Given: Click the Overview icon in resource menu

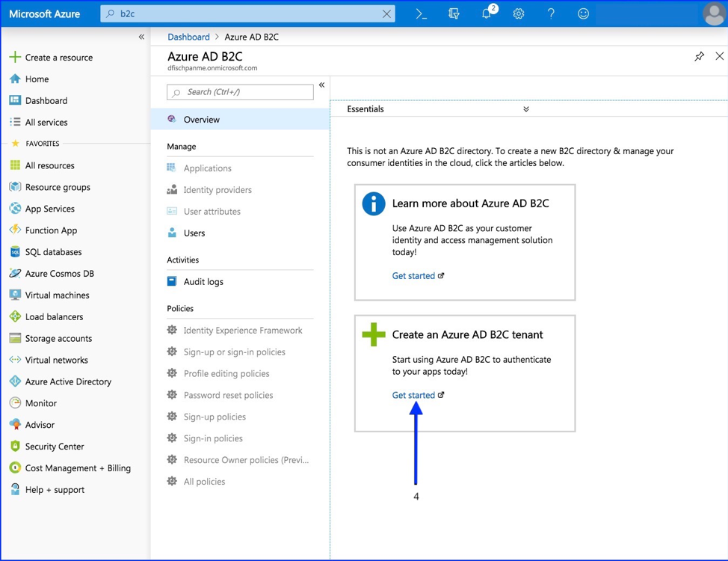Looking at the screenshot, I should 171,119.
